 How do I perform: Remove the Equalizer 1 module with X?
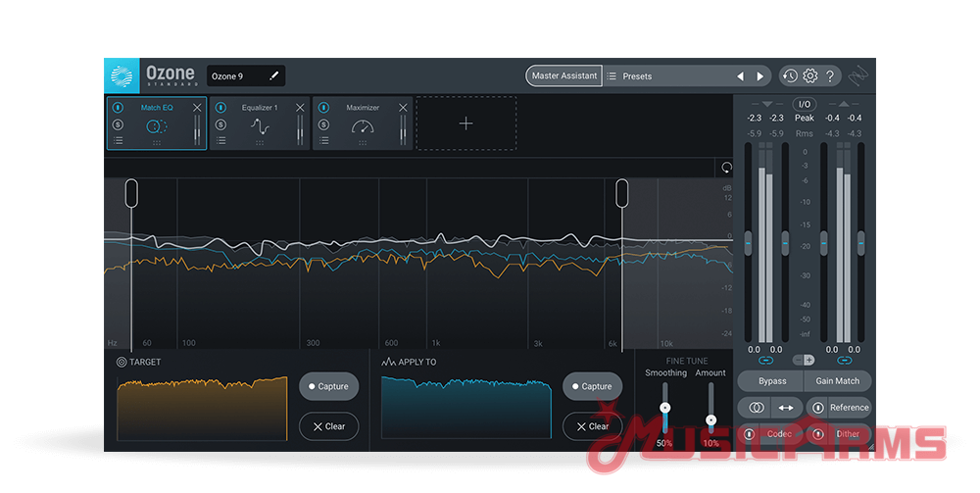(x=300, y=107)
